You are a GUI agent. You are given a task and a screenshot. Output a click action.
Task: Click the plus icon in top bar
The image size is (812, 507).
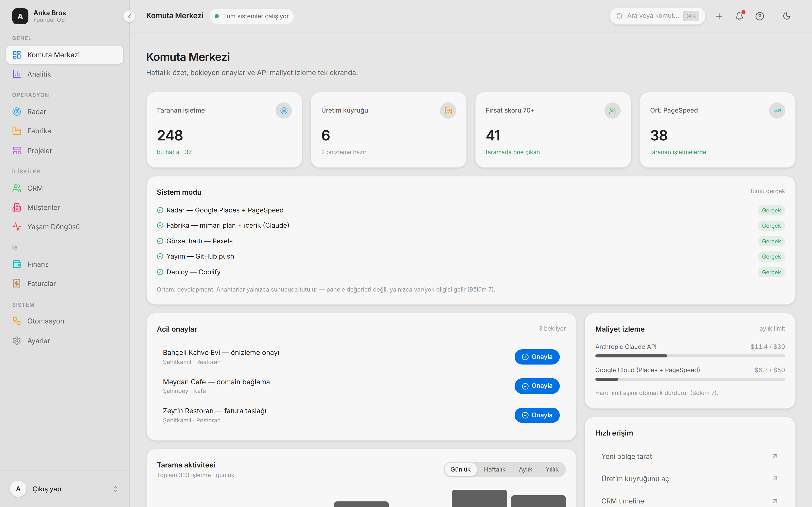(719, 16)
